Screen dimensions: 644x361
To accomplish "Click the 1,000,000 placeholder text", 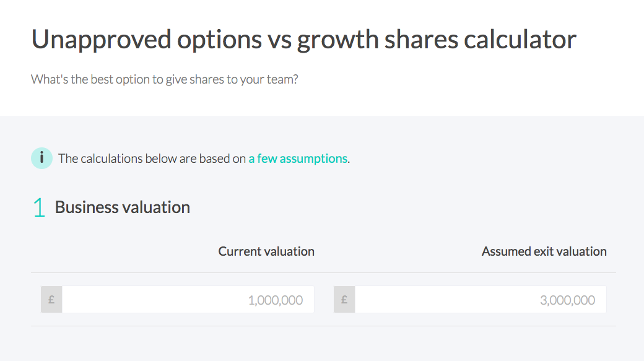I will 275,300.
